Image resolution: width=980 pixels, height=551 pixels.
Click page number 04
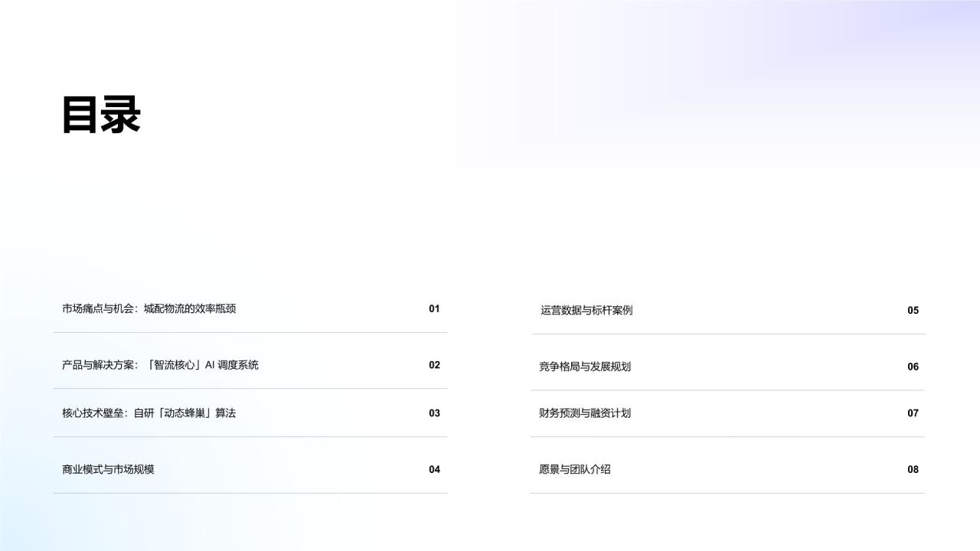434,470
